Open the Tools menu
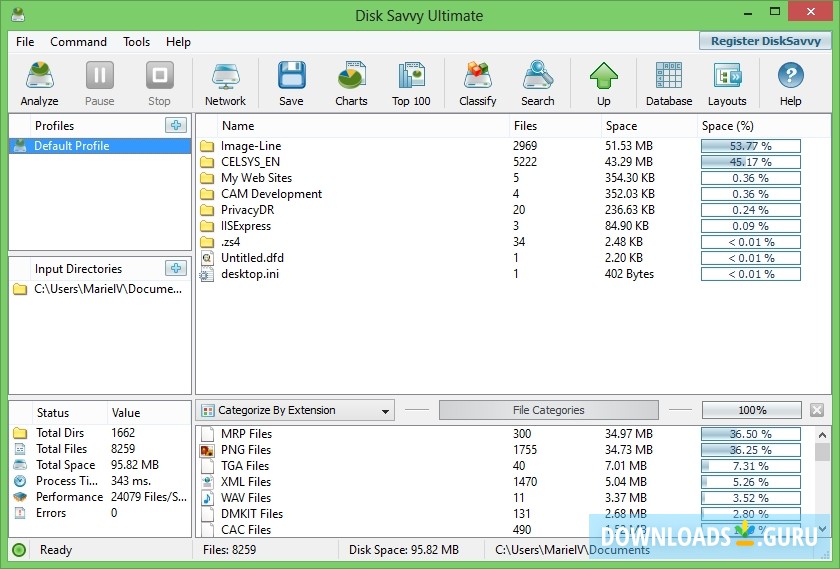The height and width of the screenshot is (569, 840). pos(136,42)
